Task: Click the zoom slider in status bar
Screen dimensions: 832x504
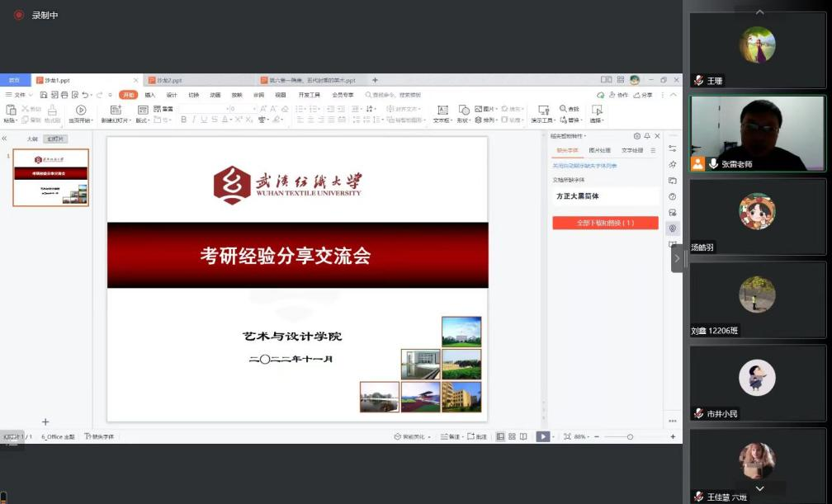Action: click(630, 436)
